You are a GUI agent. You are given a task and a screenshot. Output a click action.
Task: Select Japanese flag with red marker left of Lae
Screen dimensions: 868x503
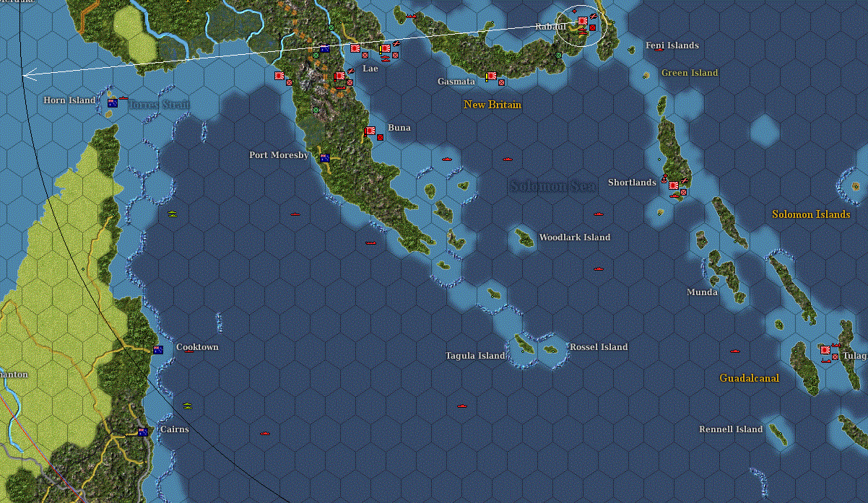coord(340,76)
